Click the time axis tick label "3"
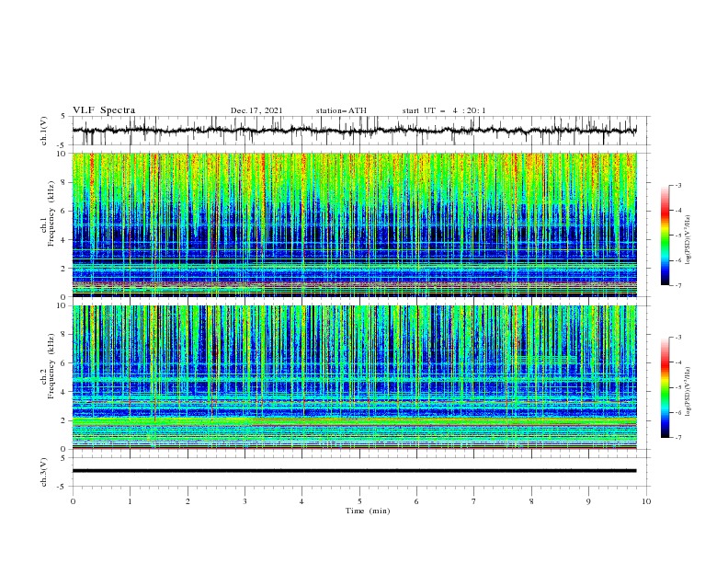 [x=245, y=501]
